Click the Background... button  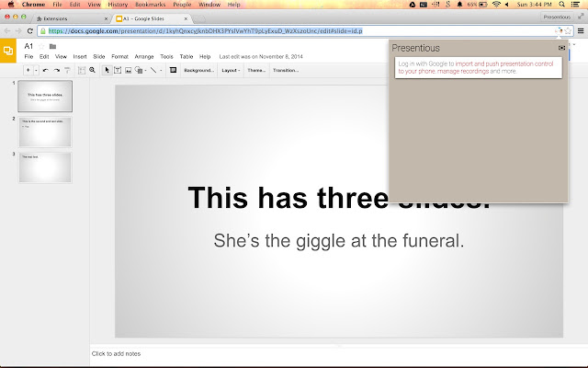pos(198,70)
